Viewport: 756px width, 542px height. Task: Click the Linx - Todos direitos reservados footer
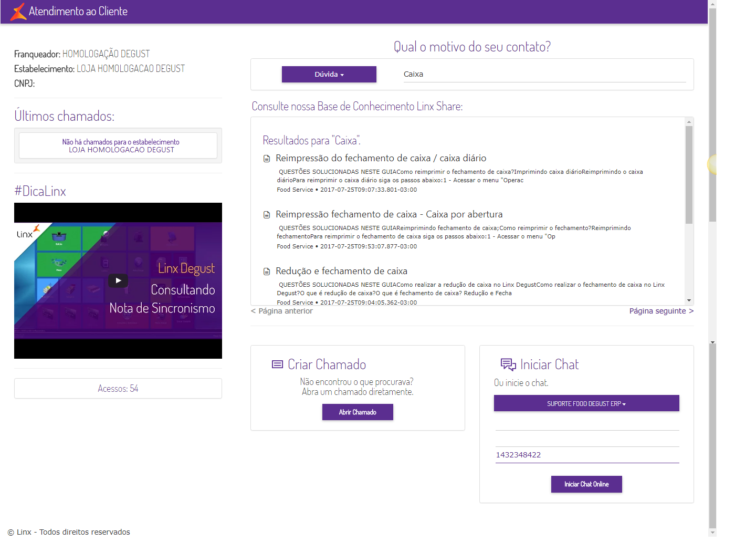tap(69, 532)
